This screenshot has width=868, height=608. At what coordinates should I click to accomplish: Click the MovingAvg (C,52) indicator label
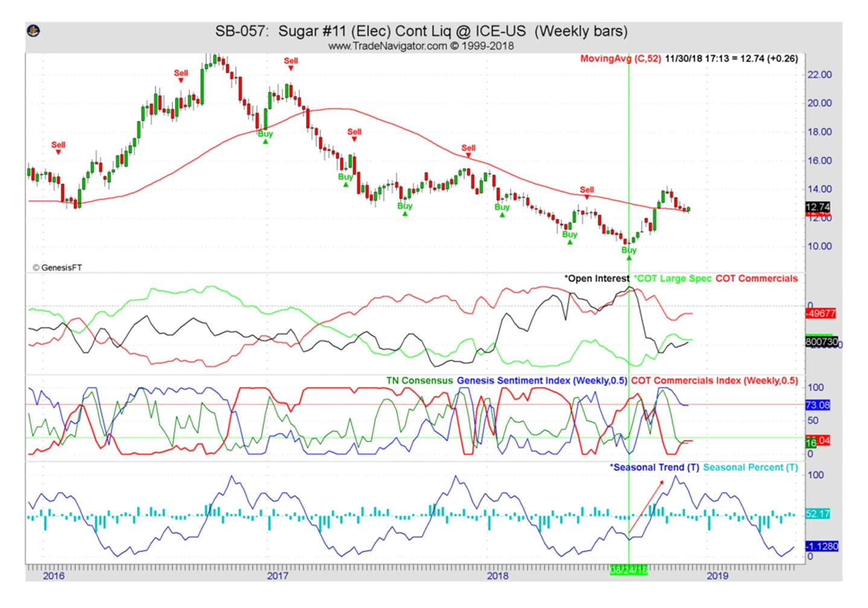click(x=621, y=59)
